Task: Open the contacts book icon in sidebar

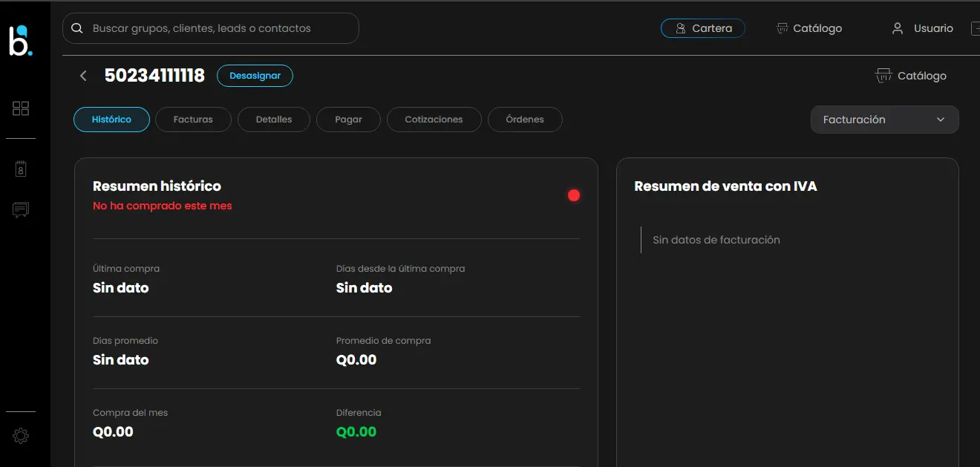Action: [x=21, y=169]
